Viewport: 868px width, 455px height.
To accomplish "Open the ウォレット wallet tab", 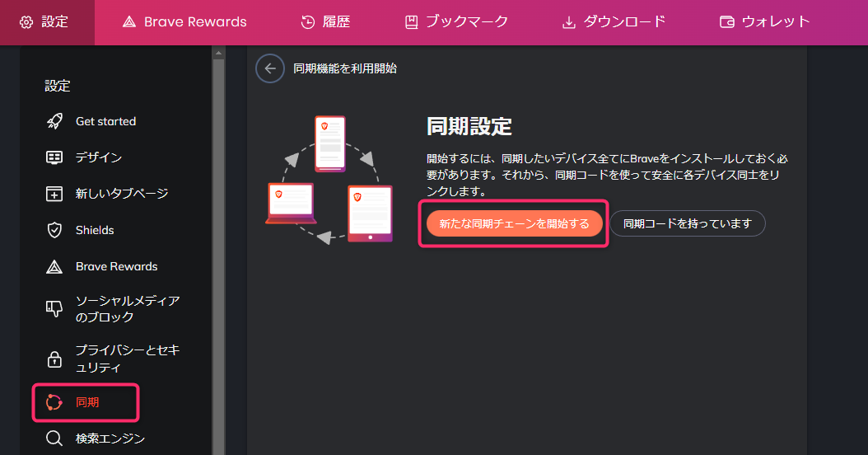I will (x=764, y=22).
